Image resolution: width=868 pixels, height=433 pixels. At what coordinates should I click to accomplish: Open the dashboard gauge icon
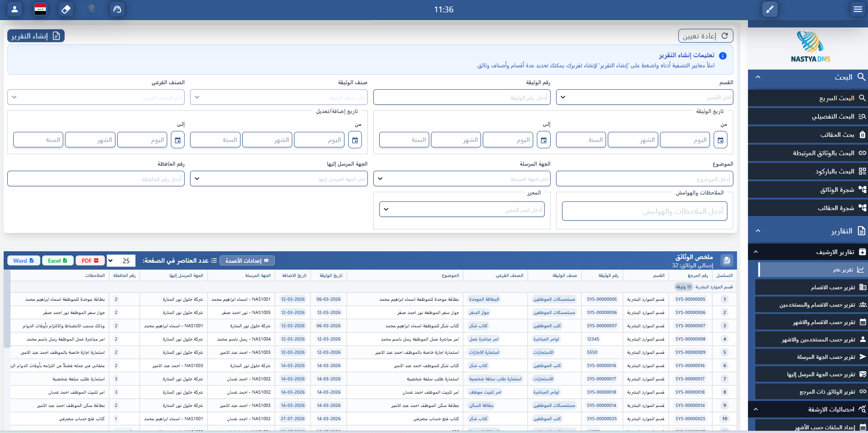pyautogui.click(x=117, y=9)
